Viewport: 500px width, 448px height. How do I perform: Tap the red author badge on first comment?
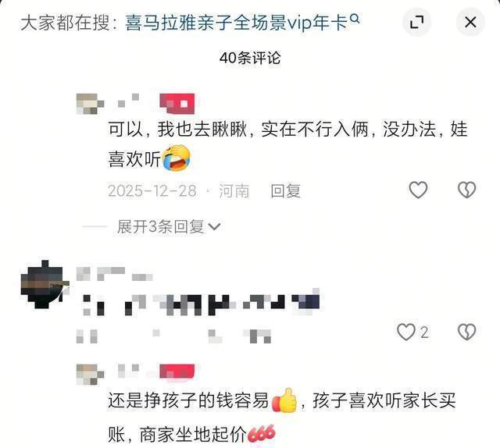[177, 104]
